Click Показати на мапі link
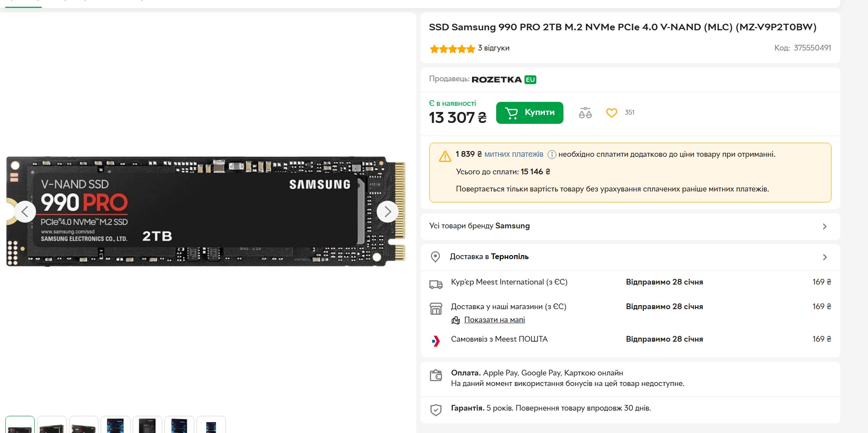Image resolution: width=868 pixels, height=433 pixels. (x=494, y=320)
